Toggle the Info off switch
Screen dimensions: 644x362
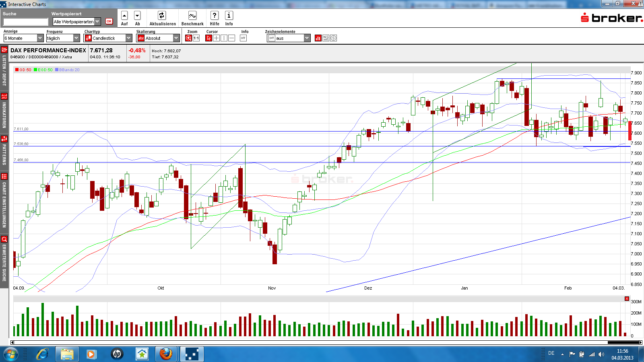(x=243, y=38)
